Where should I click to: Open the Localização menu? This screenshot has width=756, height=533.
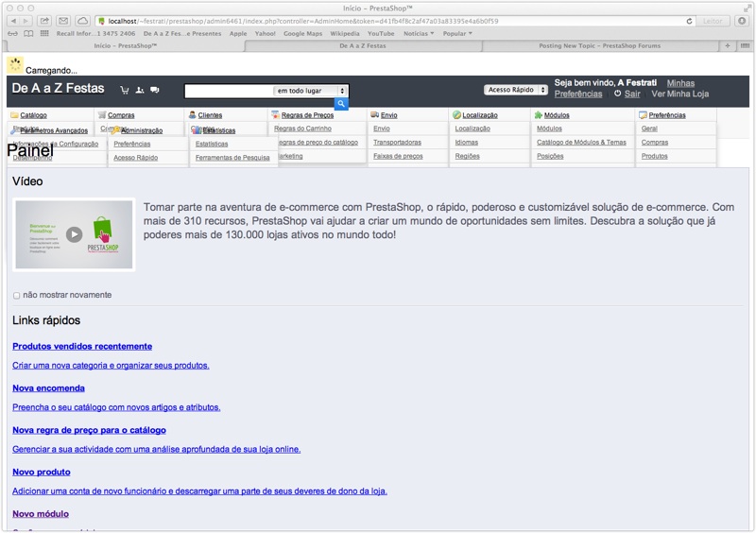click(x=480, y=115)
